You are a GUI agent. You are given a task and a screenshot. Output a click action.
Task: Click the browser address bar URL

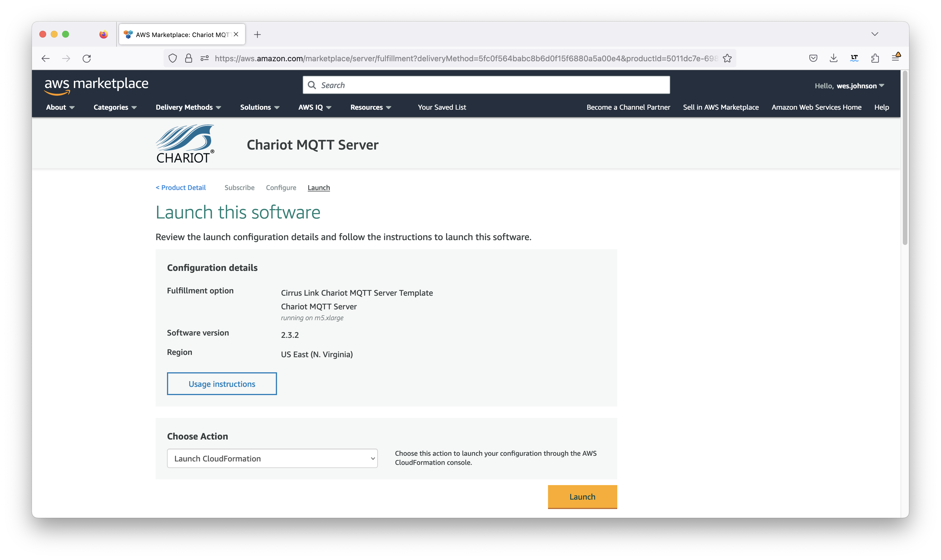pyautogui.click(x=466, y=58)
